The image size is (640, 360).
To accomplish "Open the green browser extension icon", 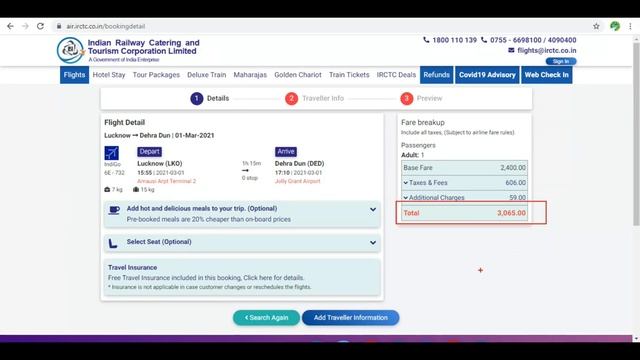I will 615,26.
